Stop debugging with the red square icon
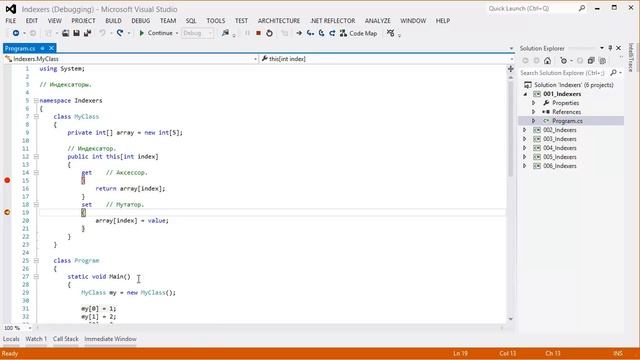Viewport: 640px width, 360px height. (258, 33)
